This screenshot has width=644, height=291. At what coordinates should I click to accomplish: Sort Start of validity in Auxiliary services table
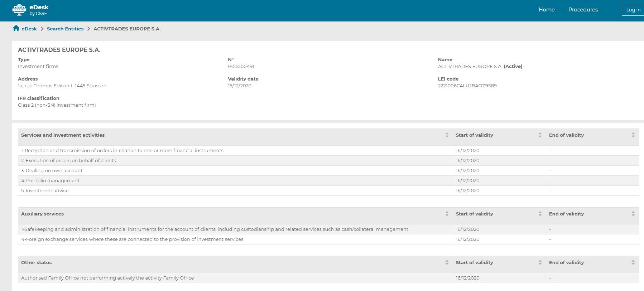click(540, 214)
